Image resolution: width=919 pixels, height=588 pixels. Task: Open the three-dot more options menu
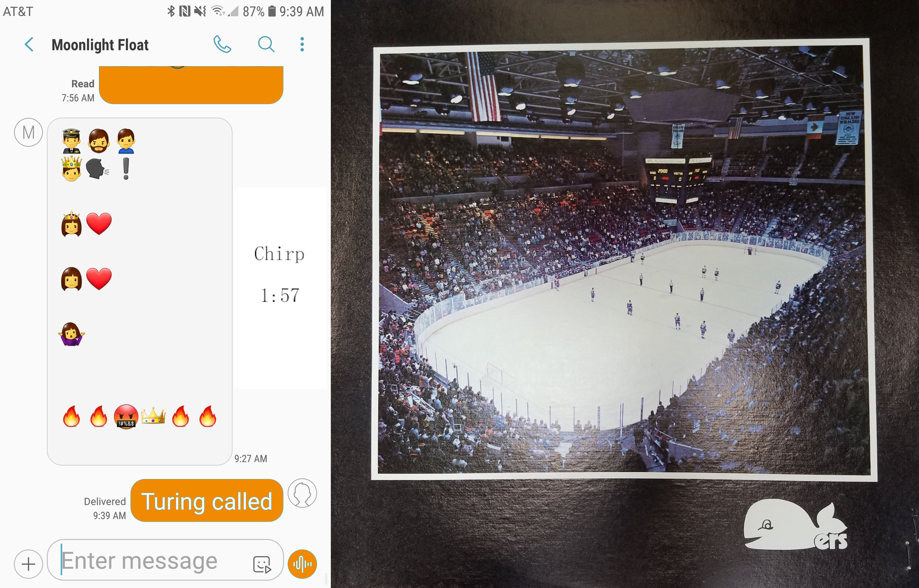(x=302, y=44)
